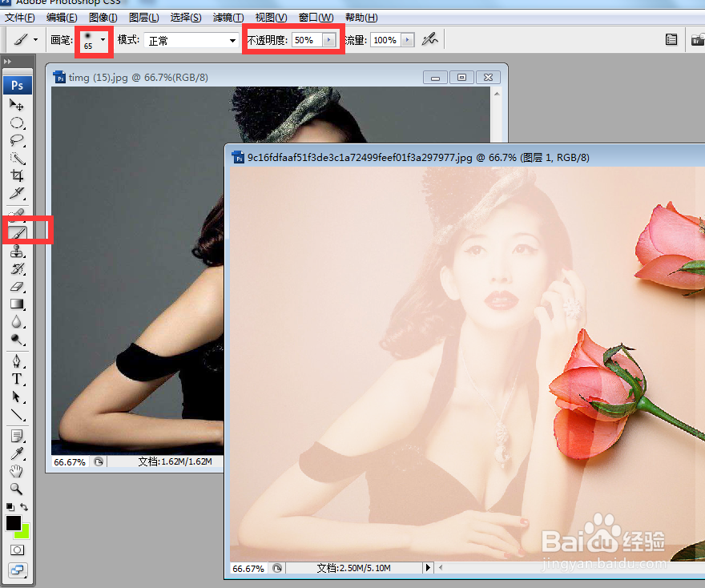This screenshot has width=705, height=588.
Task: Select the Pen tool
Action: point(17,361)
